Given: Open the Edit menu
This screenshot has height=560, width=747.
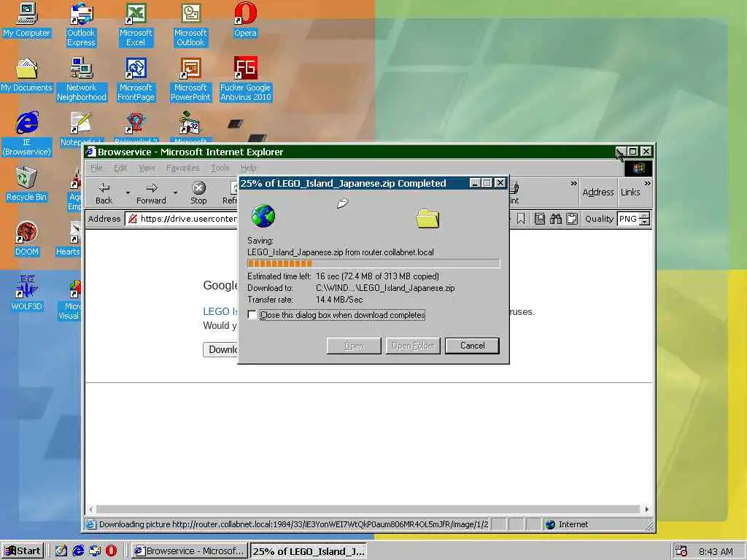Looking at the screenshot, I should pyautogui.click(x=120, y=168).
